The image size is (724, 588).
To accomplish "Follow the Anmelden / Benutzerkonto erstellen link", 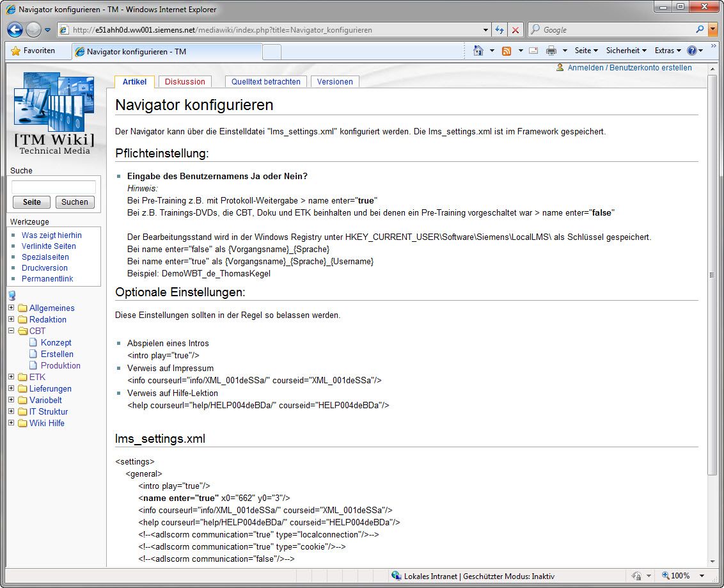I will [629, 68].
